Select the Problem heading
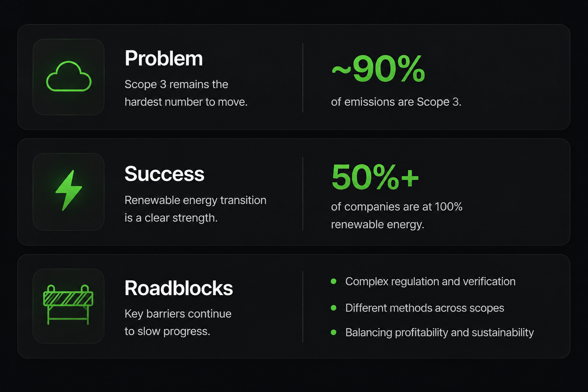This screenshot has width=588, height=392. coord(164,59)
